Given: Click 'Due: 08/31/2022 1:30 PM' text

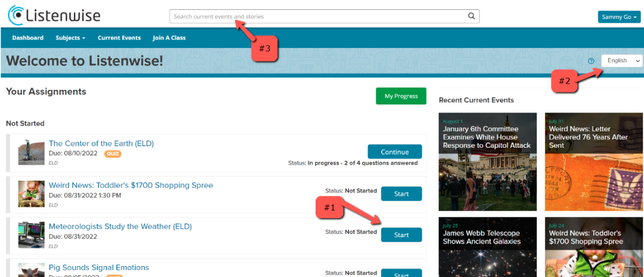Looking at the screenshot, I should [x=85, y=195].
